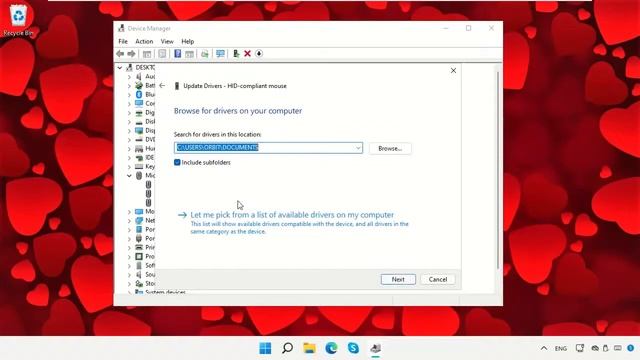640x360 pixels.
Task: Expand the DVD drives category chevron
Action: pos(129,140)
